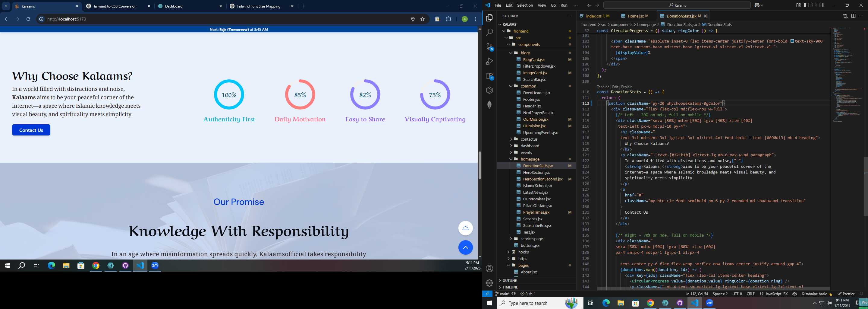This screenshot has width=868, height=309.
Task: Open the Copilot status icon in status bar
Action: [794, 294]
